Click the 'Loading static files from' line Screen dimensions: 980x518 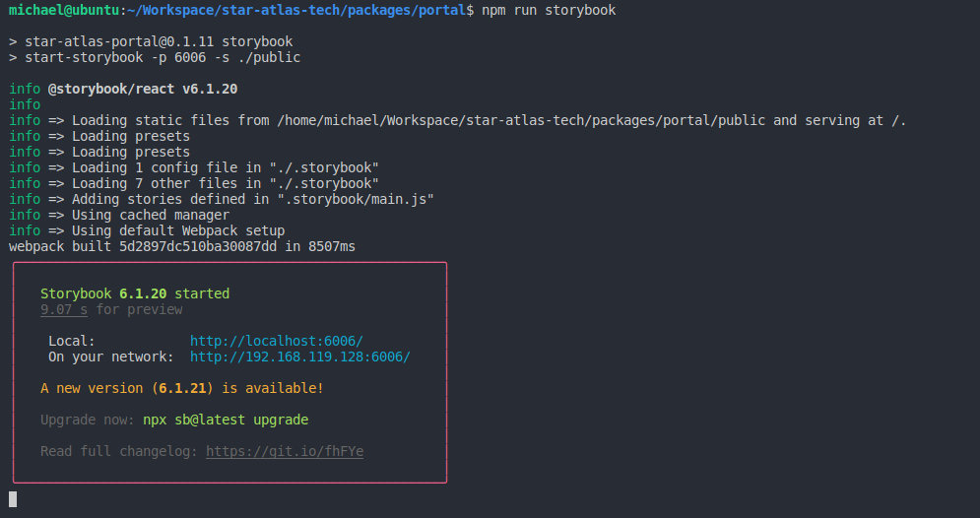(458, 120)
